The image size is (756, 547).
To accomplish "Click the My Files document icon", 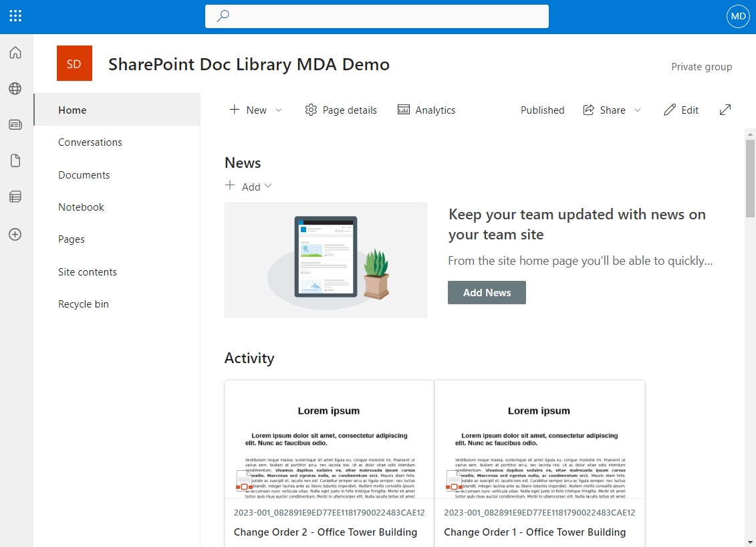I will coord(15,160).
